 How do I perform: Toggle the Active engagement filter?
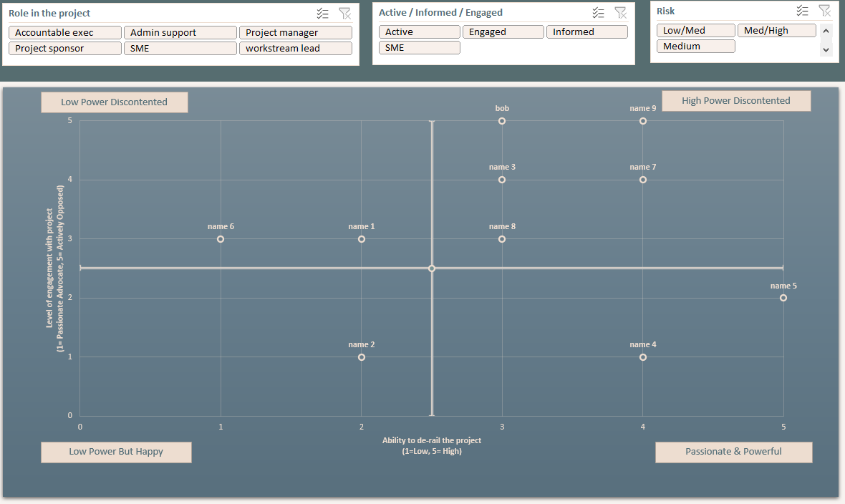(x=420, y=31)
